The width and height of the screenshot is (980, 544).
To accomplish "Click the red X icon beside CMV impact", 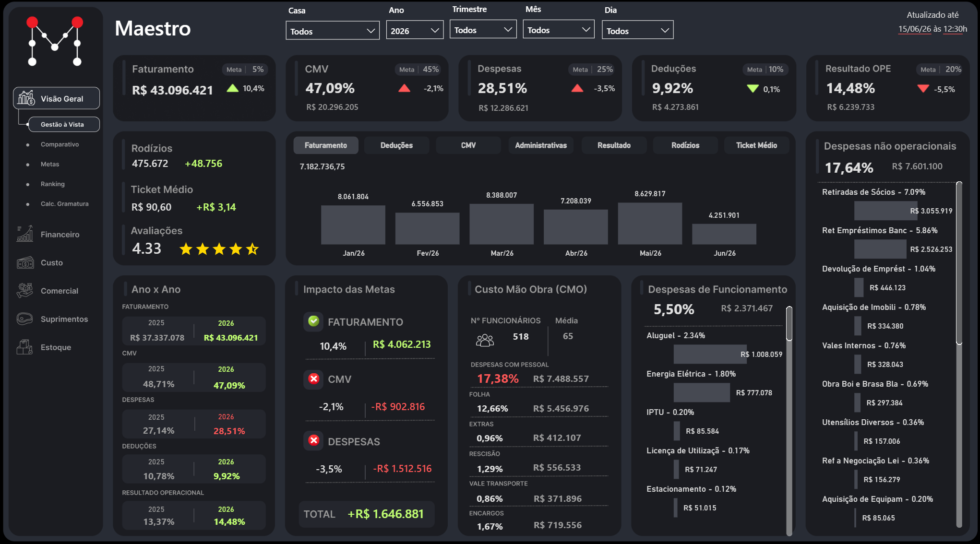I will click(x=314, y=379).
